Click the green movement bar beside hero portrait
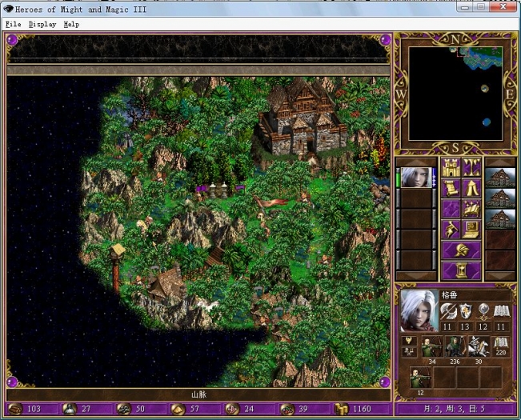The width and height of the screenshot is (521, 420). tap(398, 178)
